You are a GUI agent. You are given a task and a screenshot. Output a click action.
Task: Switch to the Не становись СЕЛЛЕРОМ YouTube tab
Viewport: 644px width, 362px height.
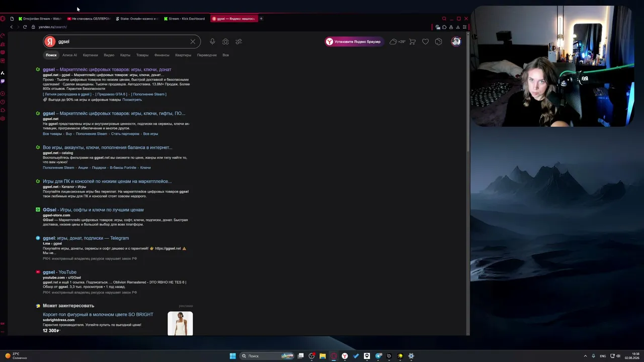[89, 19]
